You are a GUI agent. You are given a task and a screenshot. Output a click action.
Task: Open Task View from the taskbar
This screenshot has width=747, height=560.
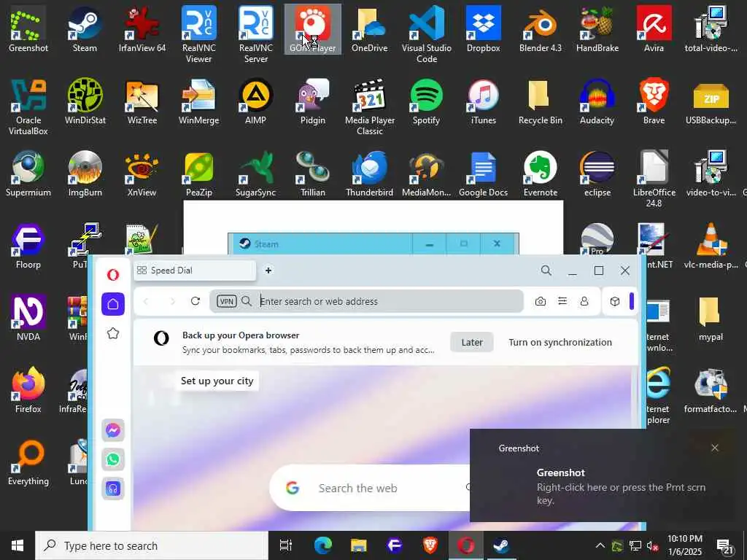coord(286,545)
